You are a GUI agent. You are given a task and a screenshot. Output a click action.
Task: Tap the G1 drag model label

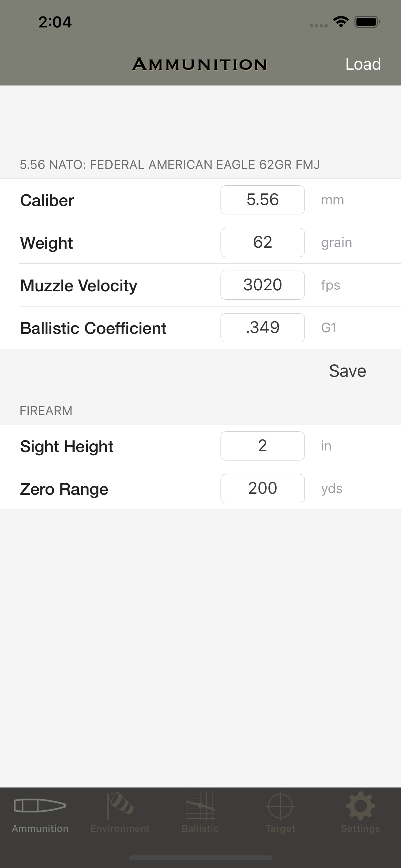coord(329,328)
